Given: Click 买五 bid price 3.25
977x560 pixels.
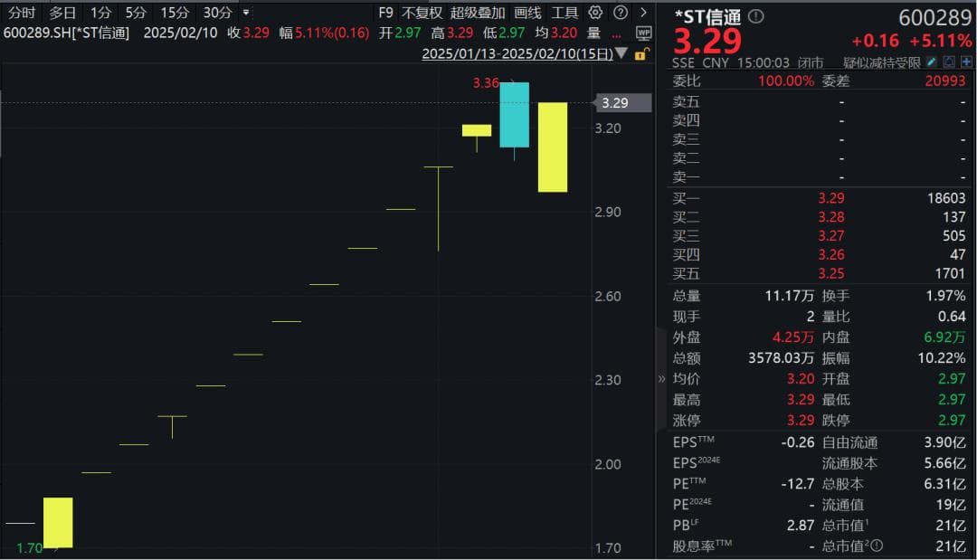Looking at the screenshot, I should [831, 273].
